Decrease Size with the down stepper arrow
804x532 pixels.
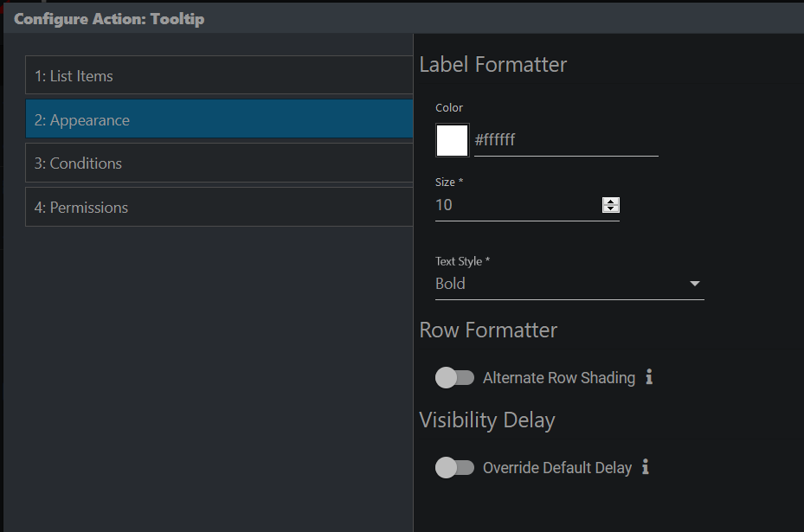coord(611,208)
